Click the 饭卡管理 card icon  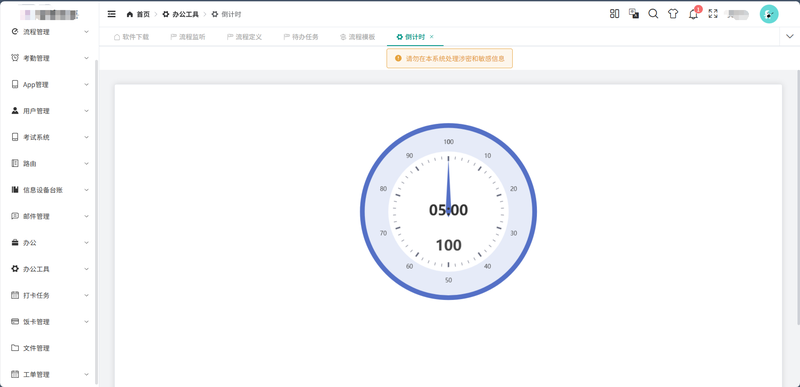(x=15, y=322)
